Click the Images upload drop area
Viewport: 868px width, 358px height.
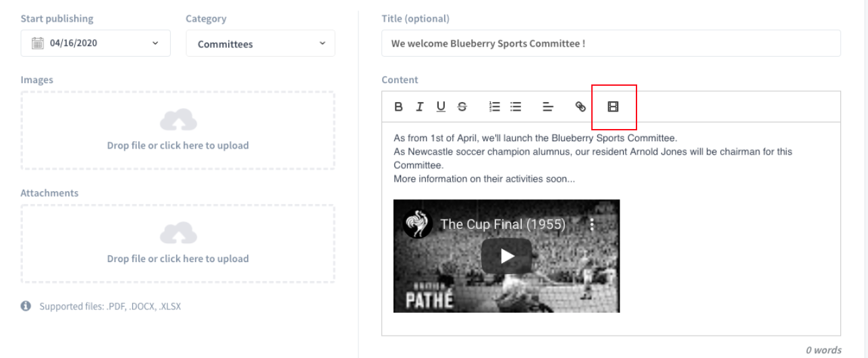[178, 130]
